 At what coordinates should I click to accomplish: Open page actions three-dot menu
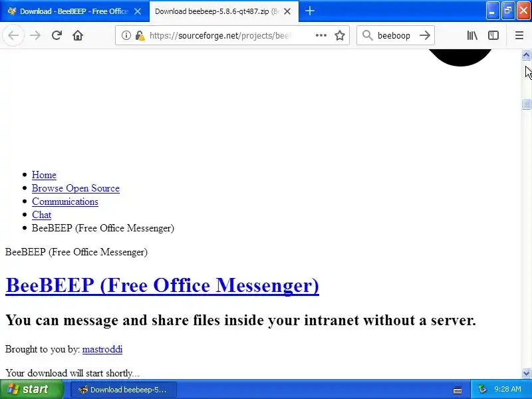coord(321,35)
